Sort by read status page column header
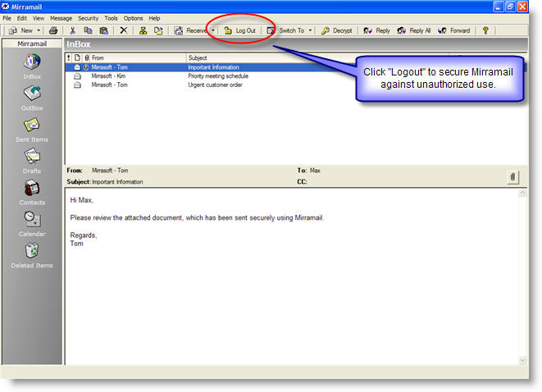Image resolution: width=542 pixels, height=392 pixels. pyautogui.click(x=77, y=57)
